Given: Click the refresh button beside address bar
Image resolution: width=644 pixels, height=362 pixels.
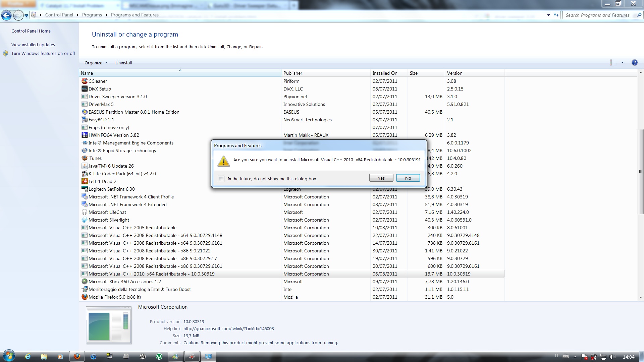Looking at the screenshot, I should (556, 15).
